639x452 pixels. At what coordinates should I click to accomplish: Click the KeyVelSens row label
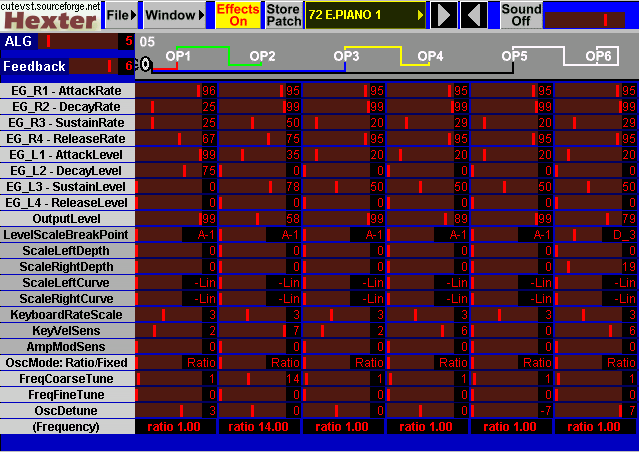[67, 331]
